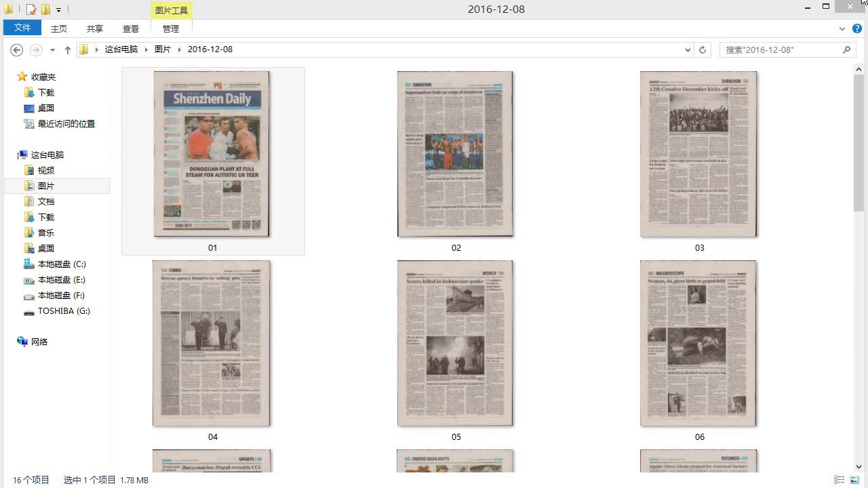Image resolution: width=868 pixels, height=488 pixels.
Task: Expand the ribbon using the chevron
Action: coord(842,28)
